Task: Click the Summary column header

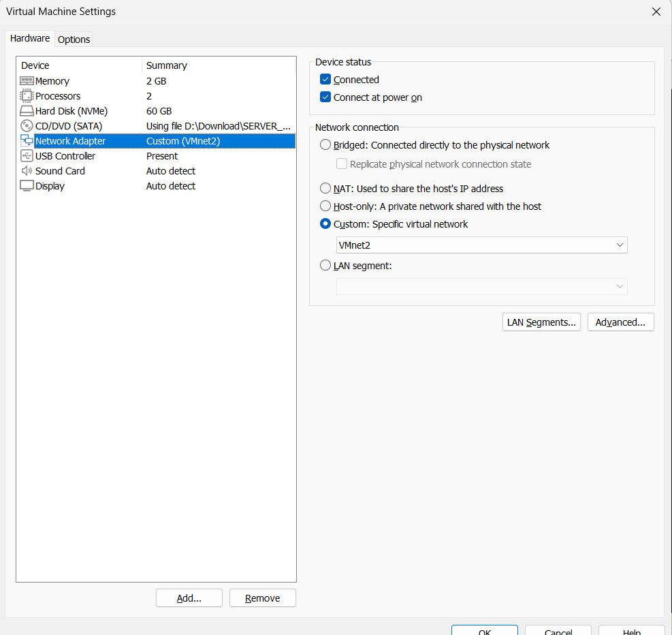Action: [219, 65]
